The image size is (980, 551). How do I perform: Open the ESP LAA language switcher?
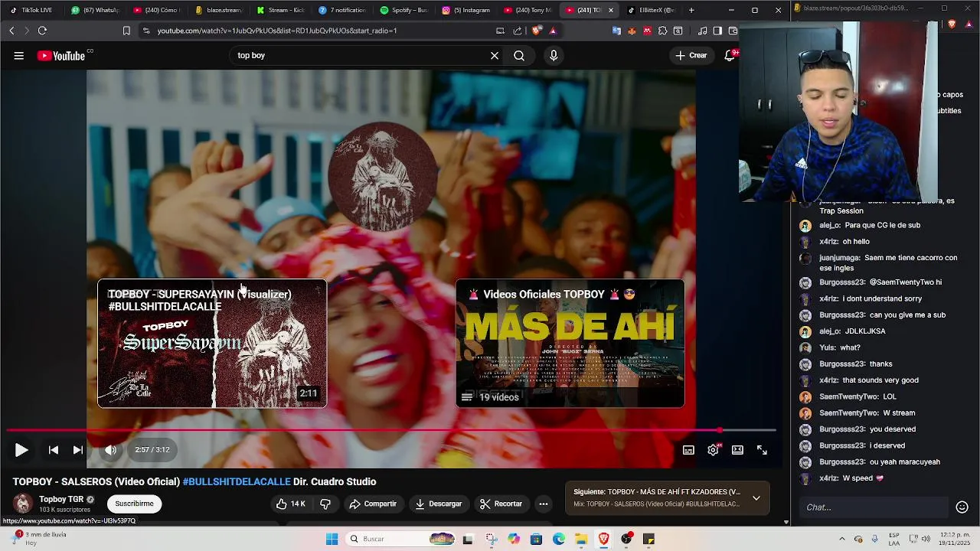pos(894,539)
